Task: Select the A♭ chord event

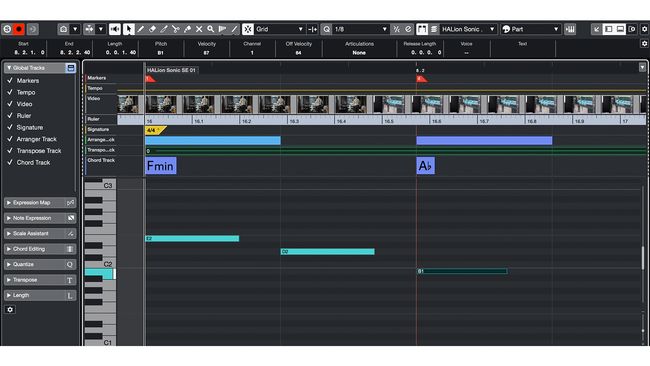Action: (x=425, y=166)
